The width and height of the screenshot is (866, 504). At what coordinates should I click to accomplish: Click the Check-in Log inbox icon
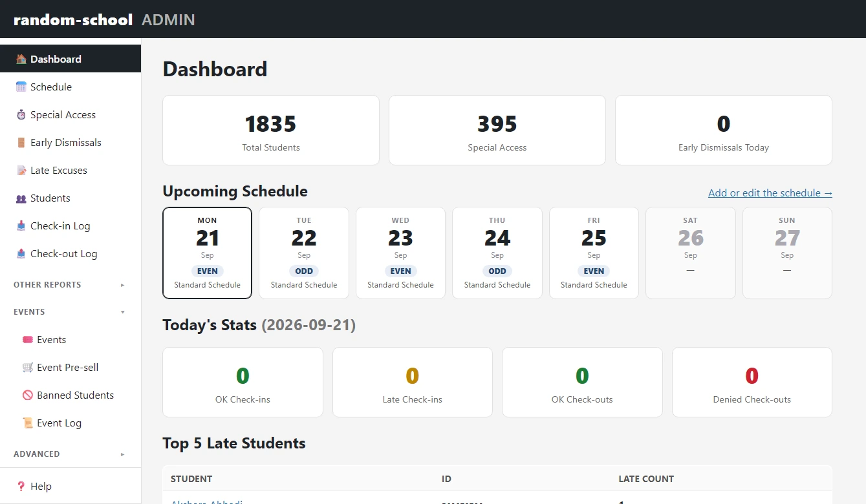[x=21, y=226]
